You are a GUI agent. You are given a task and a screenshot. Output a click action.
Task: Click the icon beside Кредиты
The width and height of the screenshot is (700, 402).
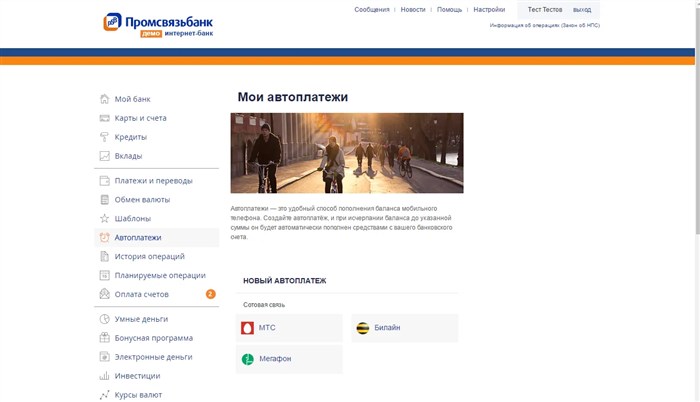pyautogui.click(x=104, y=137)
